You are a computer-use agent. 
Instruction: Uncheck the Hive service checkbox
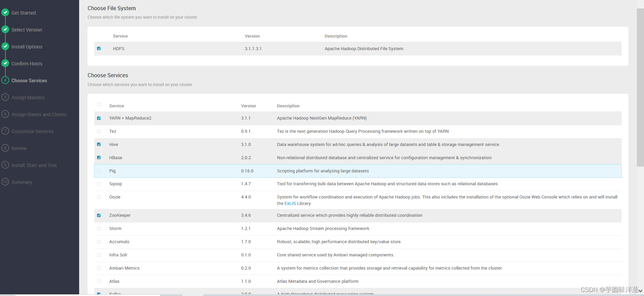coord(99,144)
